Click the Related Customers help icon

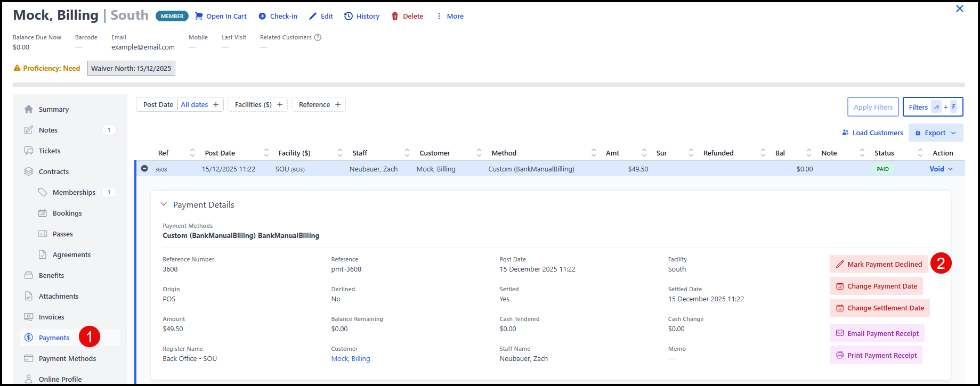point(318,37)
